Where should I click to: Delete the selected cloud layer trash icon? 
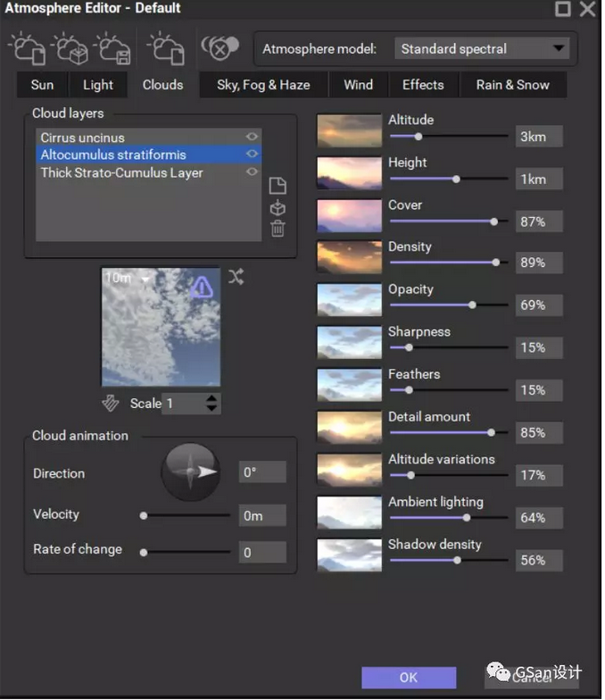278,229
